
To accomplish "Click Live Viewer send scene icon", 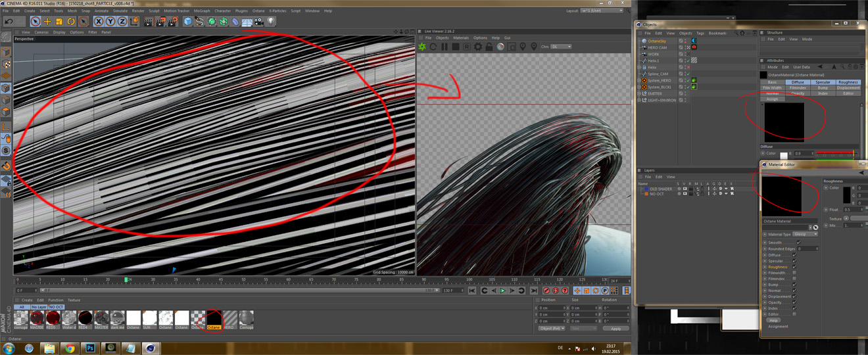I will (x=422, y=47).
